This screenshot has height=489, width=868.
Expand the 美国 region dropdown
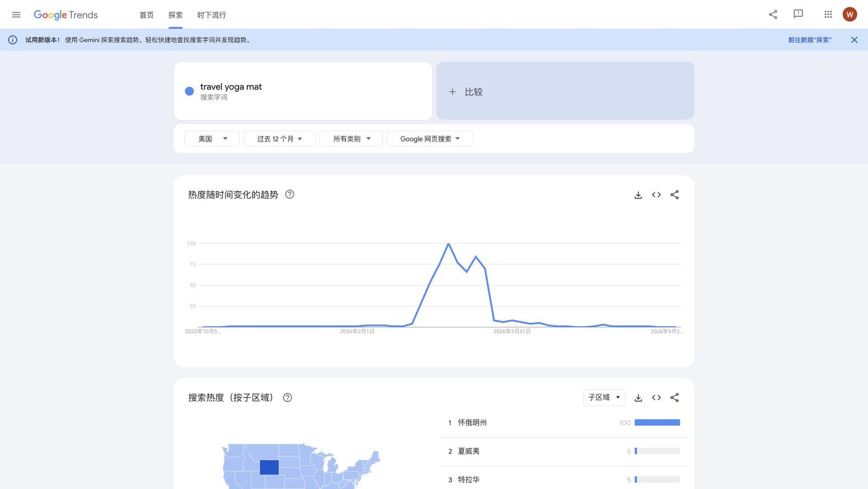[212, 138]
